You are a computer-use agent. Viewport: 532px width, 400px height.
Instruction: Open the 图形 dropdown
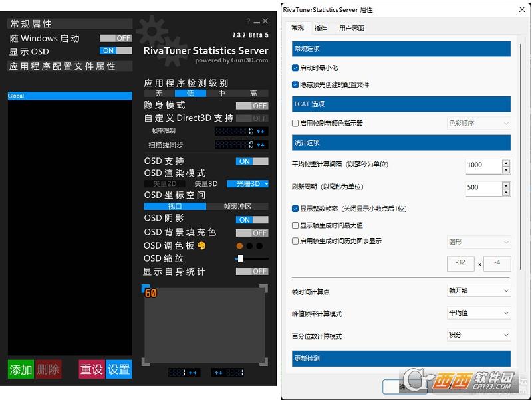[479, 242]
